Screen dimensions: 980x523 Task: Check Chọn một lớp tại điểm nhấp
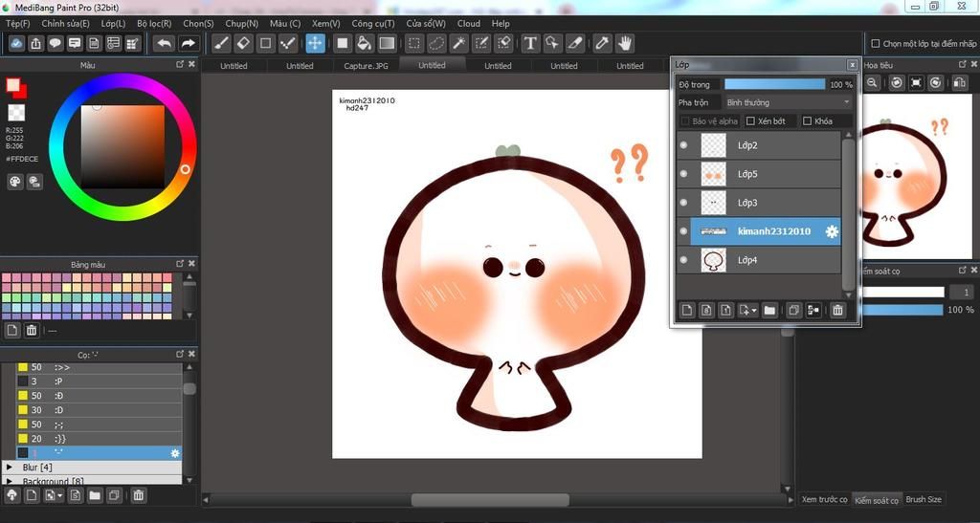pos(876,44)
